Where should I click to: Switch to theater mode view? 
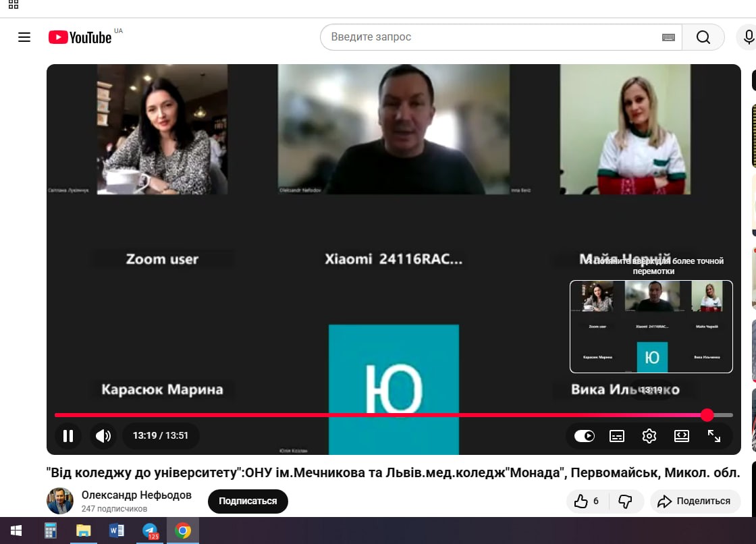pyautogui.click(x=682, y=436)
